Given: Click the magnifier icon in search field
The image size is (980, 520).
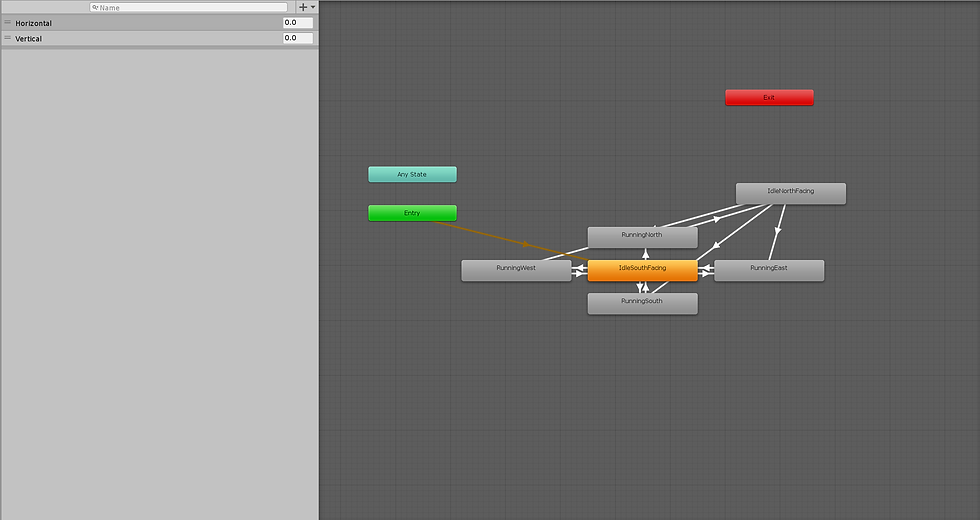Looking at the screenshot, I should click(x=95, y=8).
